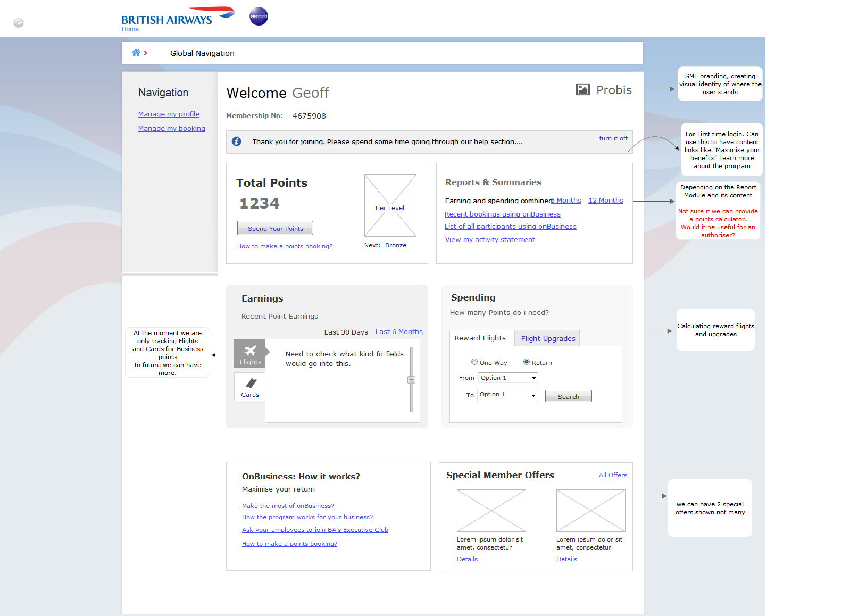This screenshot has height=616, width=842.
Task: Open How to make a points booking in OnBusiness section
Action: click(289, 544)
